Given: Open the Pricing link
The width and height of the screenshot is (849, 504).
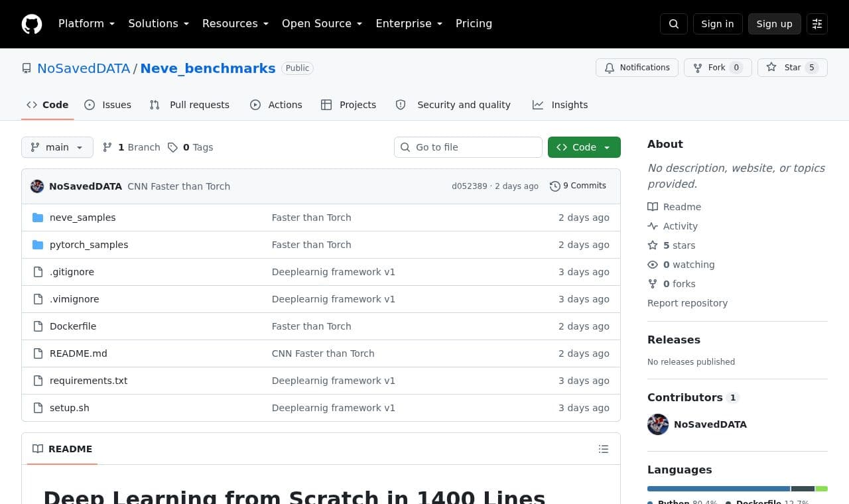Looking at the screenshot, I should point(474,23).
